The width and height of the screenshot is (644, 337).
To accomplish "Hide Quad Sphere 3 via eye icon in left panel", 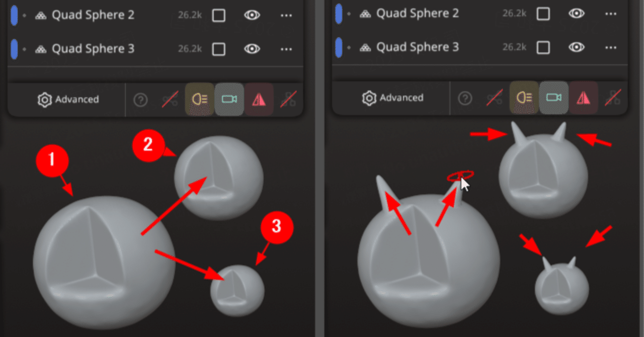I will tap(252, 49).
